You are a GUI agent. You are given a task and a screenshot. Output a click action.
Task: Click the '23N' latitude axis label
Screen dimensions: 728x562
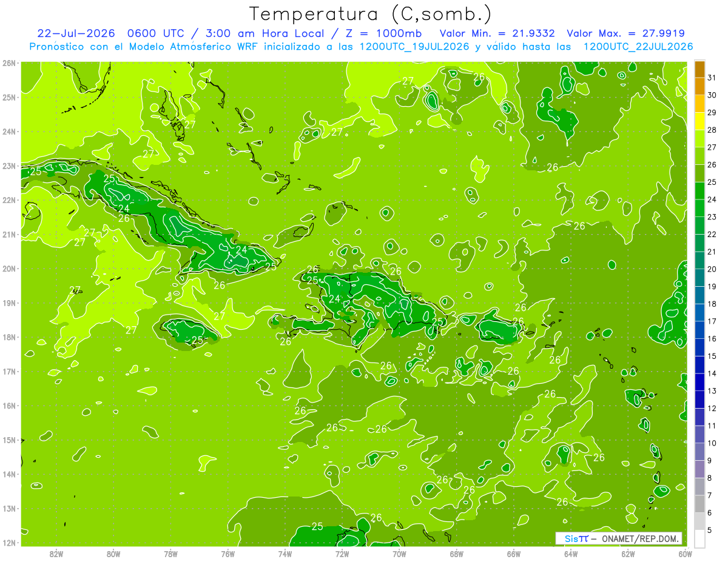[9, 166]
